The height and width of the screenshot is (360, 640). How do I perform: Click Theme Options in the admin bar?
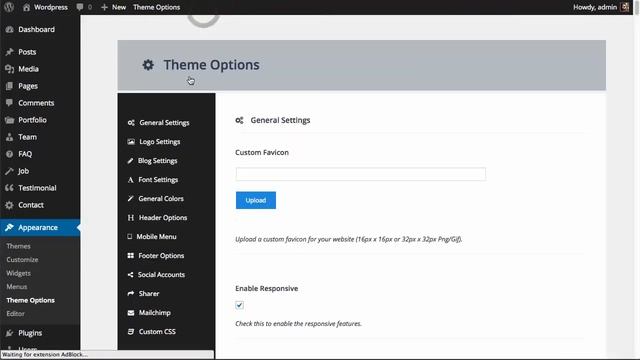(156, 7)
